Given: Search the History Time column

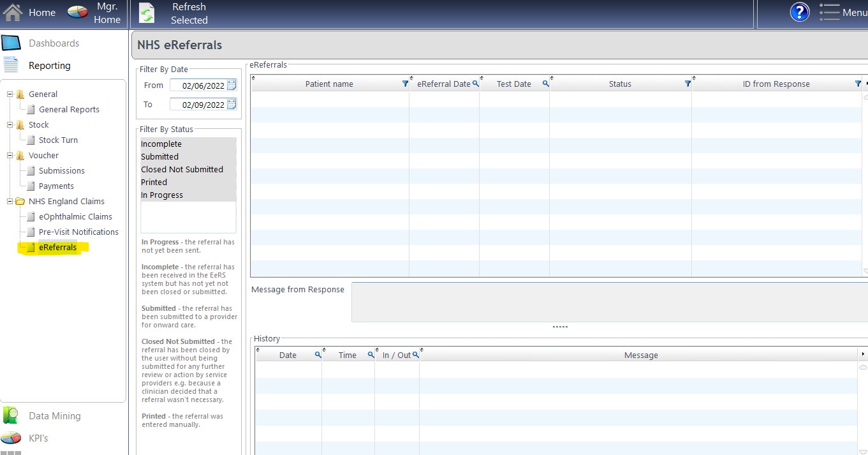Looking at the screenshot, I should [371, 355].
